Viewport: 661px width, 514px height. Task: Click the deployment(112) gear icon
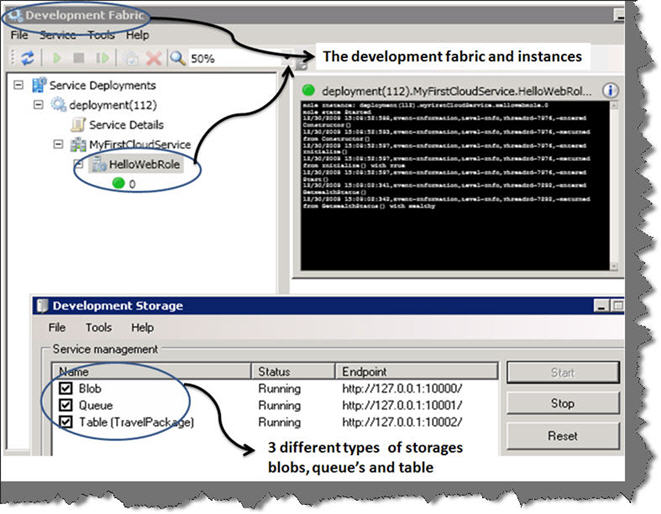59,105
